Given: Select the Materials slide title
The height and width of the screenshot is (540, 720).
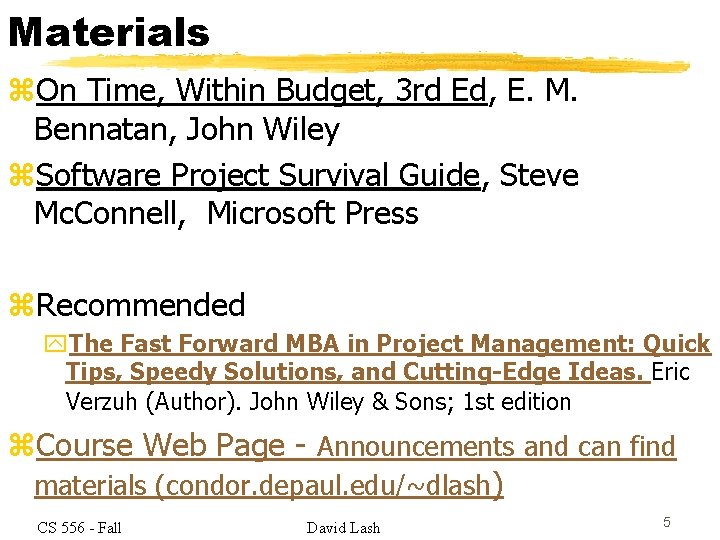Looking at the screenshot, I should coord(109,32).
